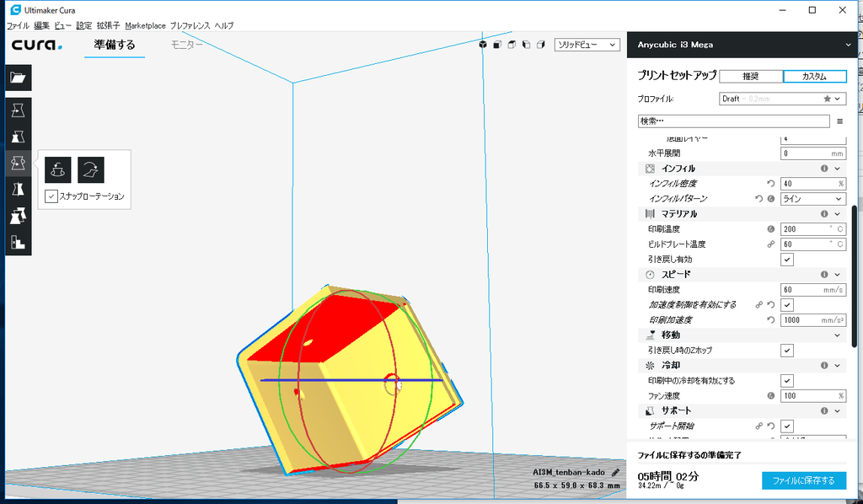Switch to left side camera view icon
The image size is (863, 504).
click(526, 45)
